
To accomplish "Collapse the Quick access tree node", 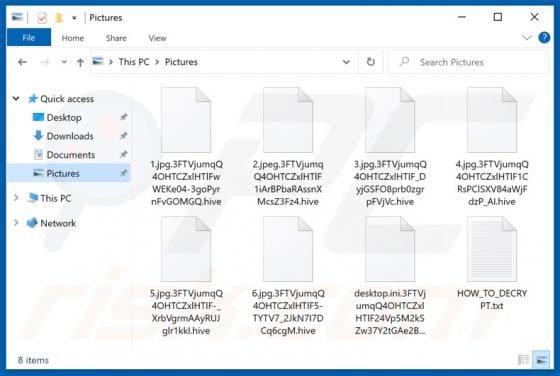I will click(x=16, y=98).
